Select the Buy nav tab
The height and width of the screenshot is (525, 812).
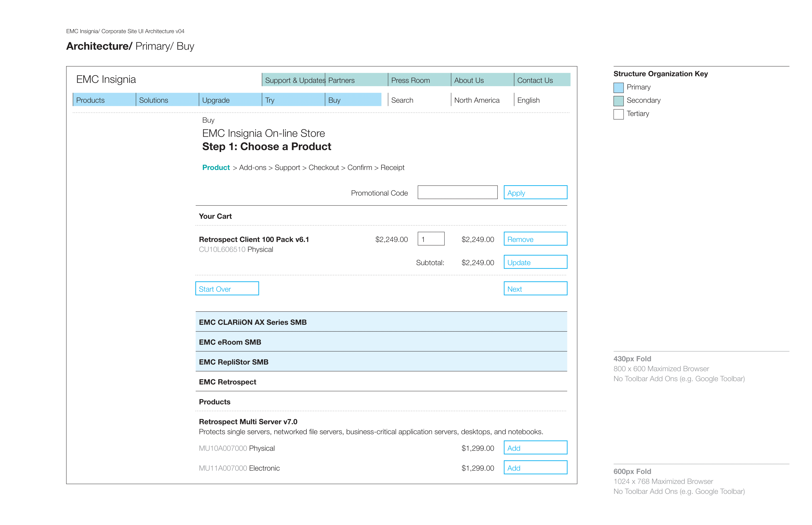(x=353, y=100)
